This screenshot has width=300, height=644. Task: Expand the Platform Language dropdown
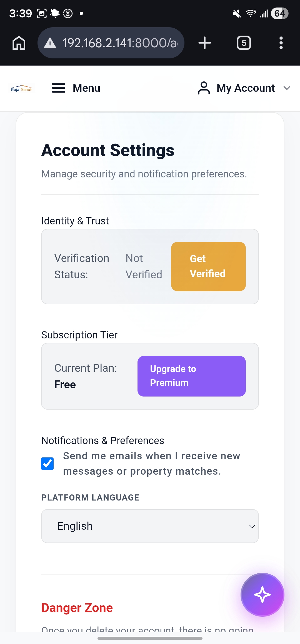tap(150, 526)
